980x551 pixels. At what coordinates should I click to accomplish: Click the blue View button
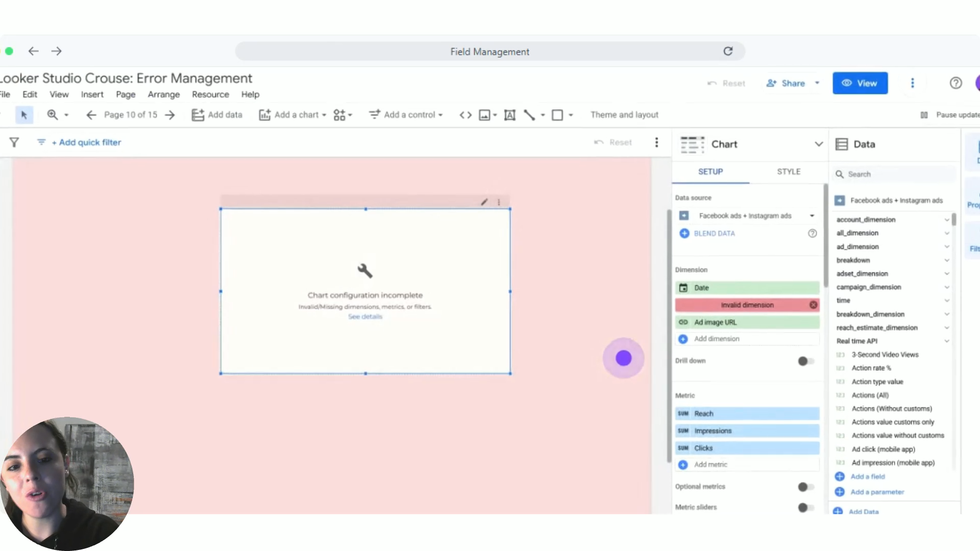[x=860, y=83]
